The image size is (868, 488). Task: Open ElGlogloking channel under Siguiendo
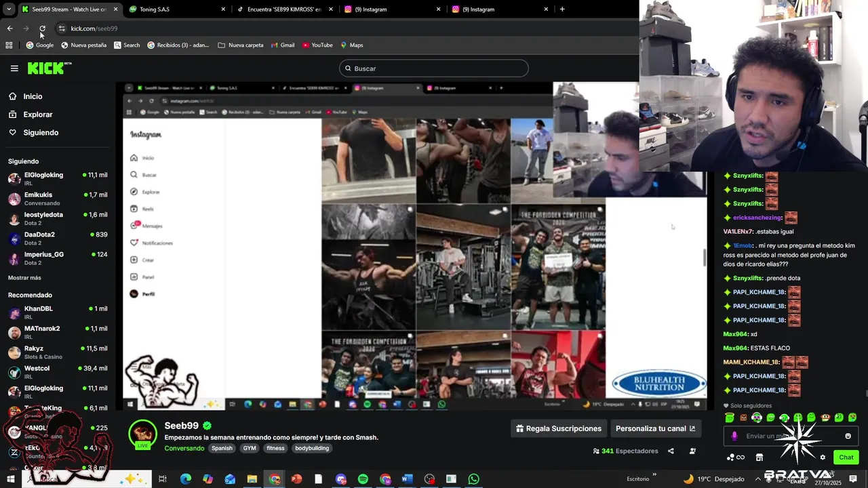[x=58, y=178]
